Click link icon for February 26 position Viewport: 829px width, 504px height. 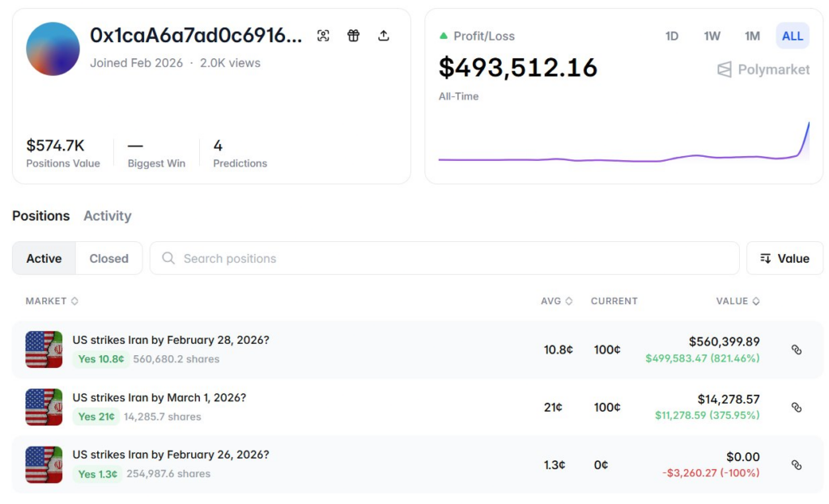[796, 464]
